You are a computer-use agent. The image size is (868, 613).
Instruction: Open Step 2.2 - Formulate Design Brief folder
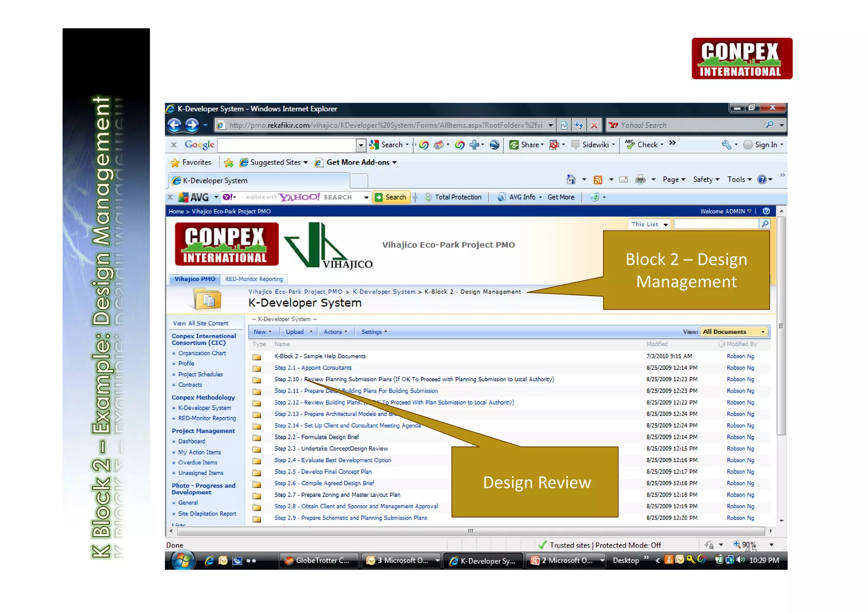point(316,437)
